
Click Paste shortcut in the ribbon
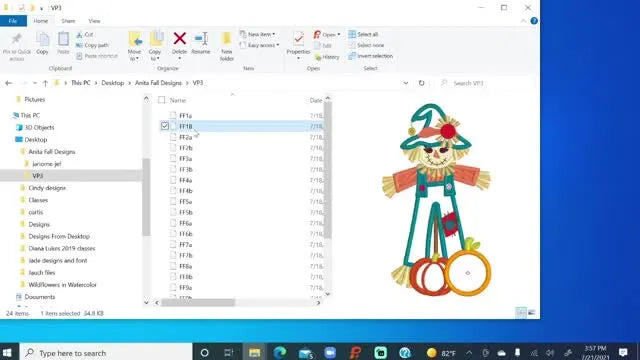97,56
